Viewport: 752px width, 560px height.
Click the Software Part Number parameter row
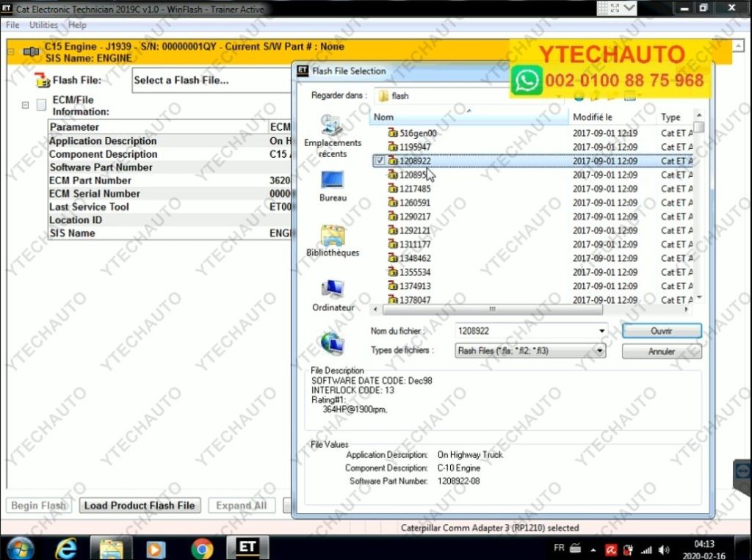point(170,167)
